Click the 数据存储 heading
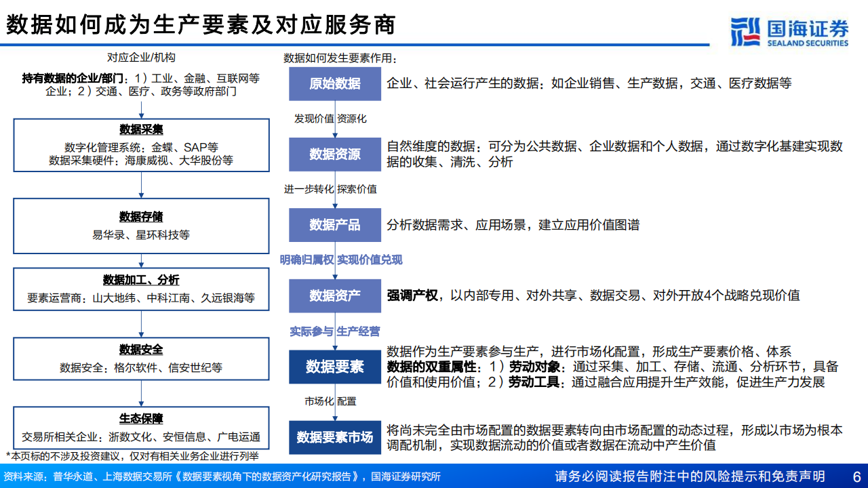The image size is (868, 488). [x=141, y=217]
